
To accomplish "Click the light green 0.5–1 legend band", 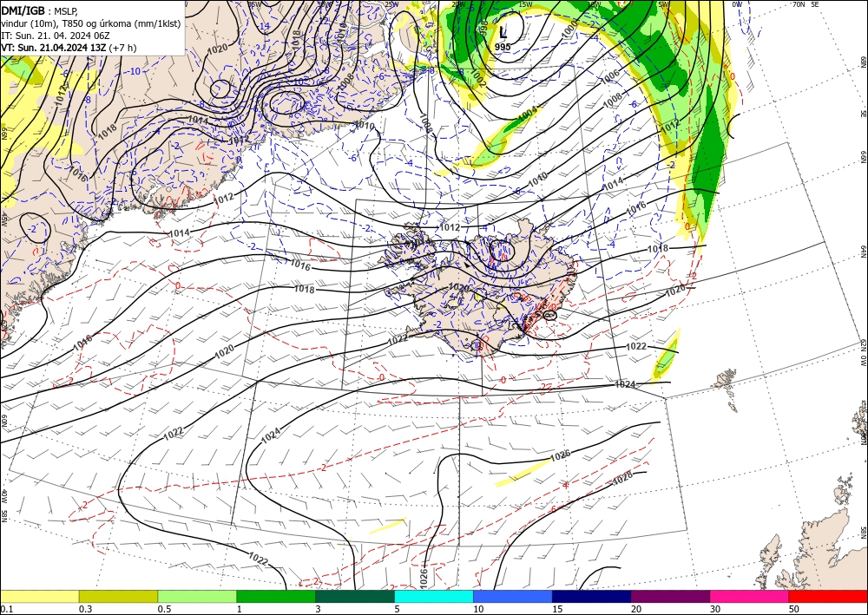I will pos(197,596).
